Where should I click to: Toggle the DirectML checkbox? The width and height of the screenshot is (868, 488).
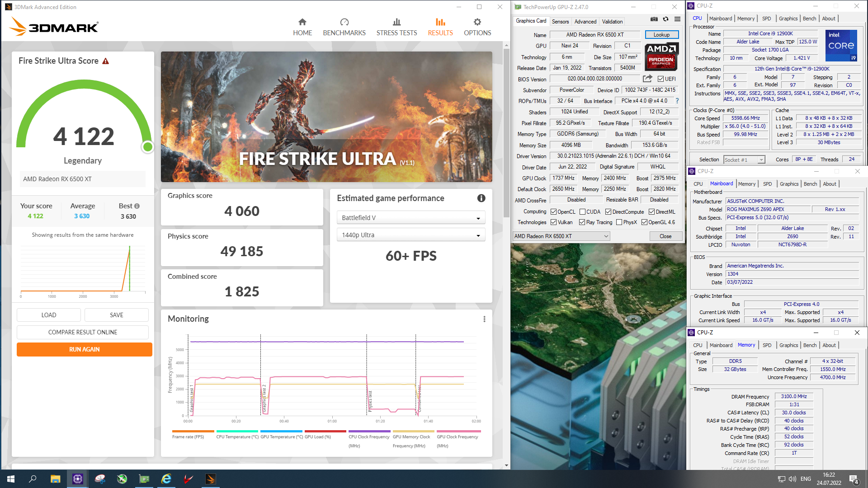(651, 212)
